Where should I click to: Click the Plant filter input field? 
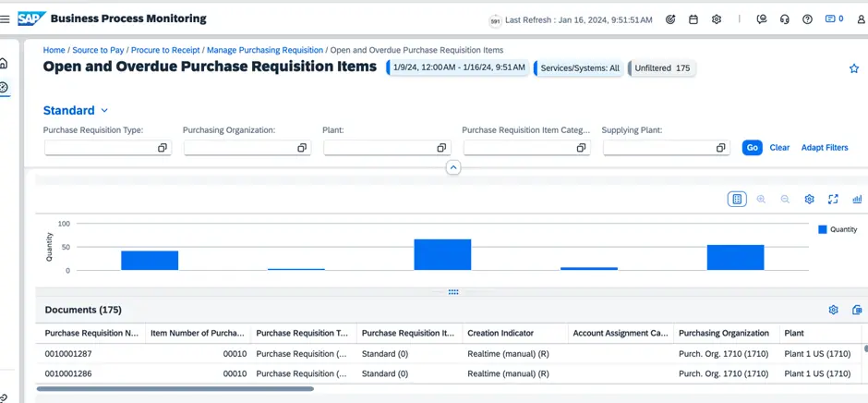(x=379, y=148)
